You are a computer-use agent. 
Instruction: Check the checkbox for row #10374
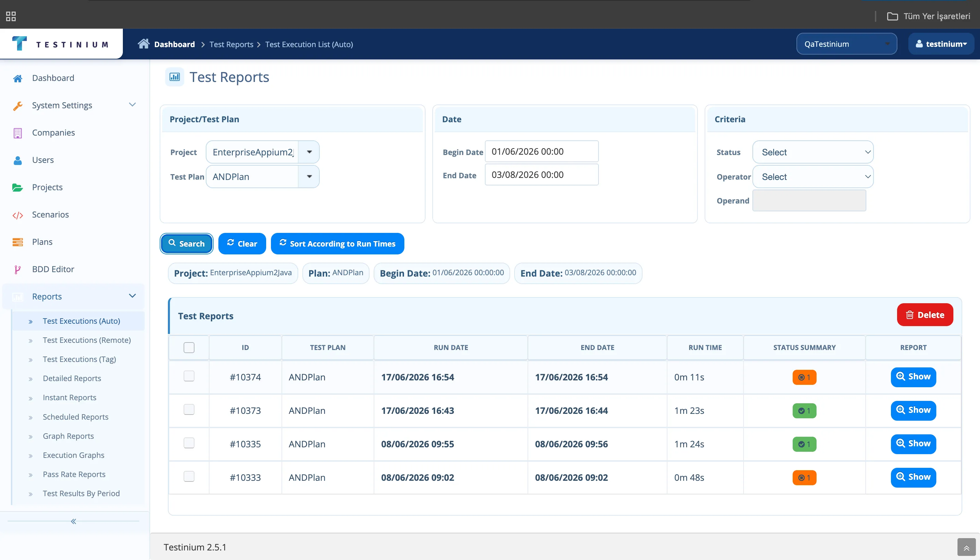click(x=189, y=376)
